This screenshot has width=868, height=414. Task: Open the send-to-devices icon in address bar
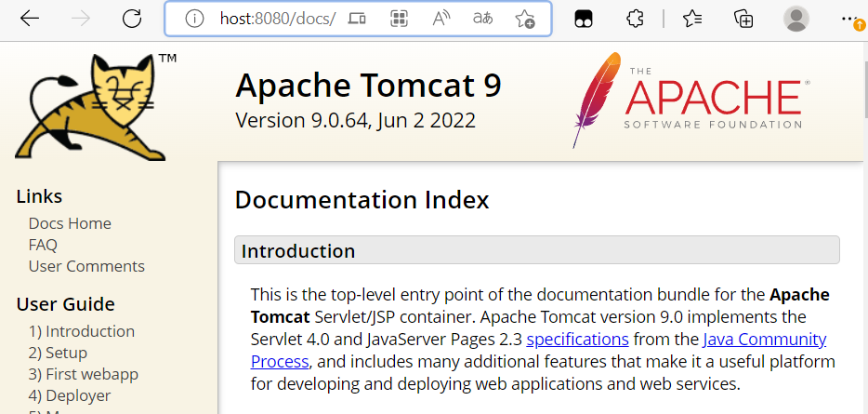(357, 19)
